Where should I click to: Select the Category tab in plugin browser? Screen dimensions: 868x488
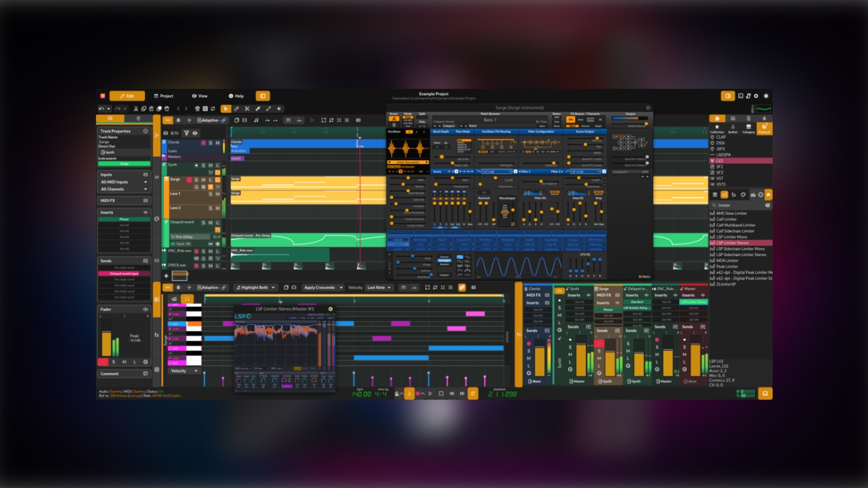749,129
